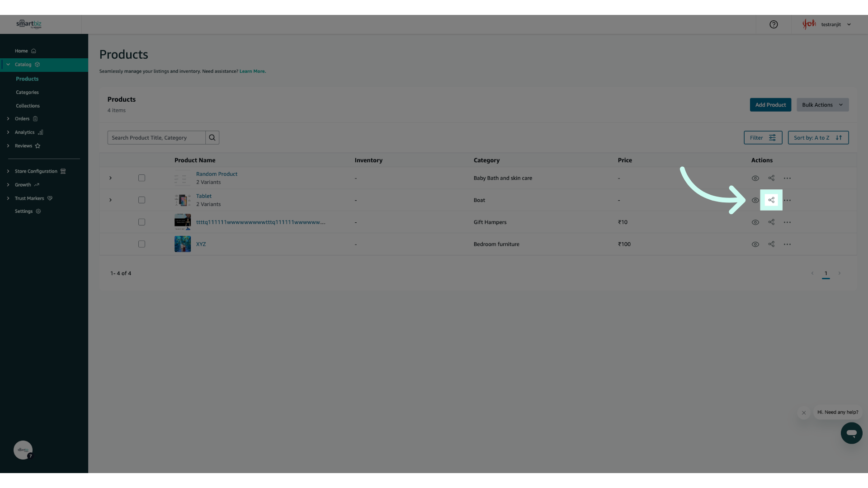Viewport: 868px width, 488px height.
Task: Click the Search Product Title input field
Action: click(x=156, y=138)
